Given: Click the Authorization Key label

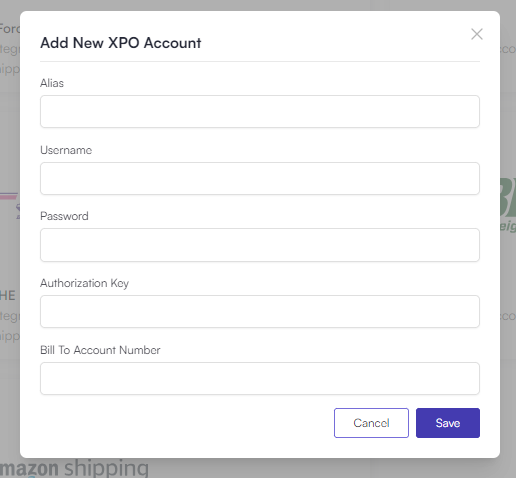Looking at the screenshot, I should click(x=84, y=283).
